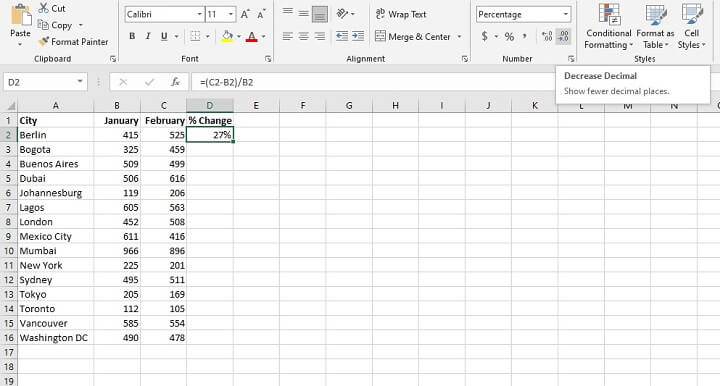720x386 pixels.
Task: Apply Percent Style format
Action: click(x=509, y=37)
